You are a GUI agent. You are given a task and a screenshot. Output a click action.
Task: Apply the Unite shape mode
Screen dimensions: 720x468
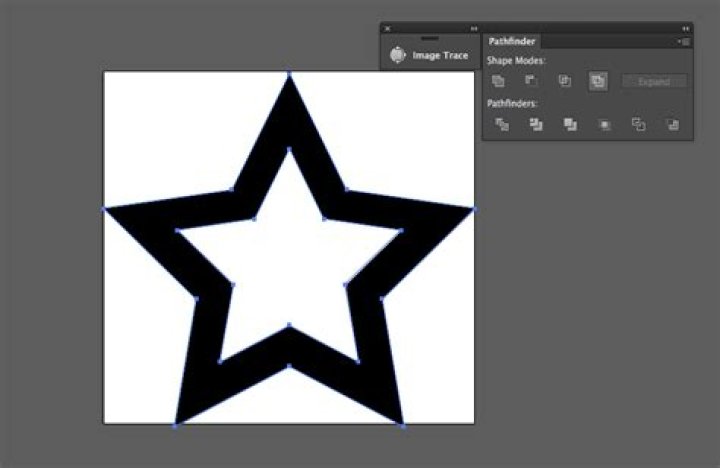pyautogui.click(x=498, y=81)
